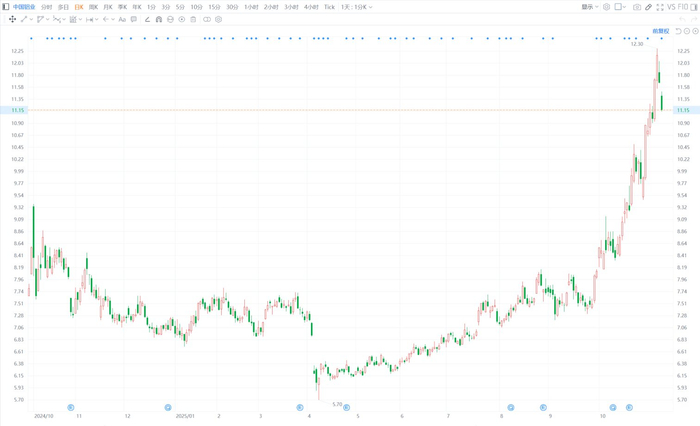This screenshot has height=426, width=700.
Task: Toggle lock drawings icon beside the magnet
Action: pos(170,19)
